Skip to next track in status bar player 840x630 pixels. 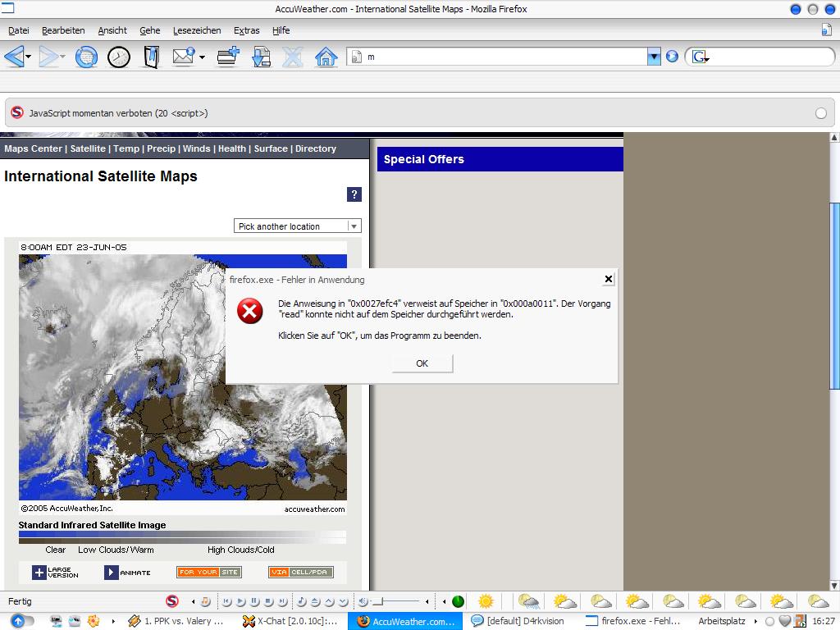pos(283,601)
